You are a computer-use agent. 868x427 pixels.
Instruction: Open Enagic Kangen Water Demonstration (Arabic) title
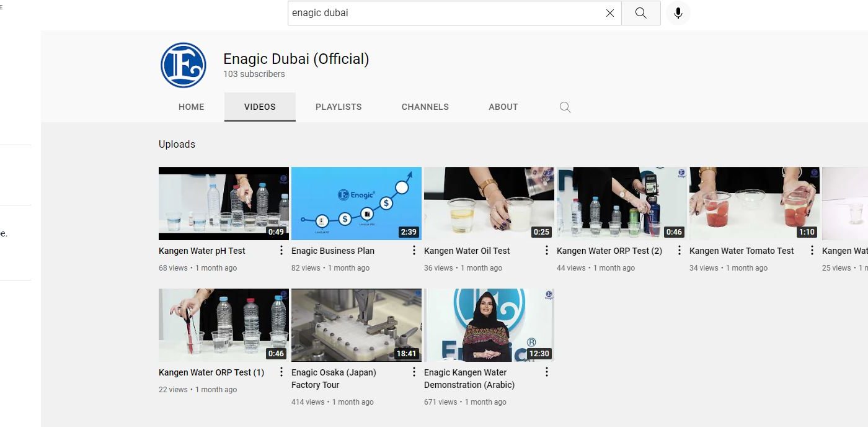pos(469,379)
